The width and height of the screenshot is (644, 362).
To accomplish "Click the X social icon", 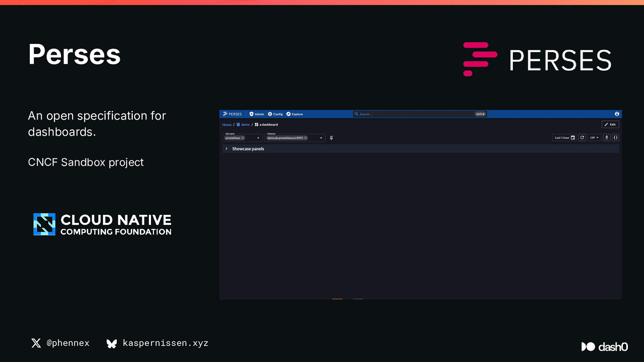I will pos(36,343).
